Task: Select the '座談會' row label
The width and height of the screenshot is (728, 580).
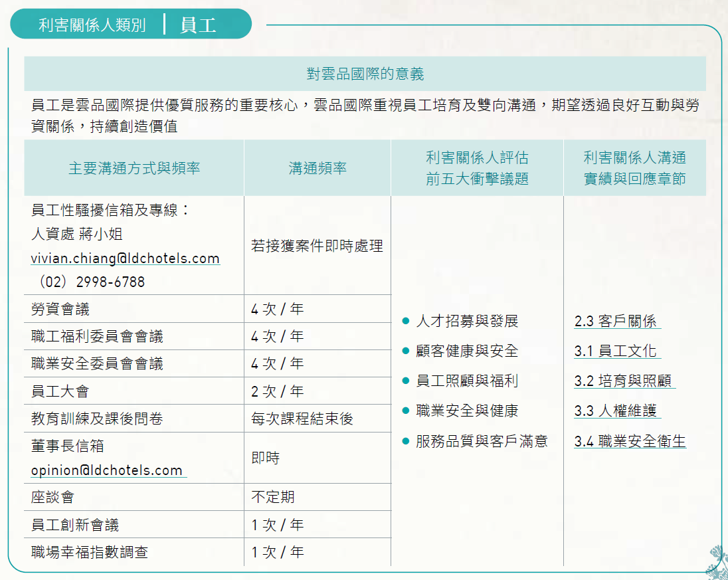Action: coord(52,498)
